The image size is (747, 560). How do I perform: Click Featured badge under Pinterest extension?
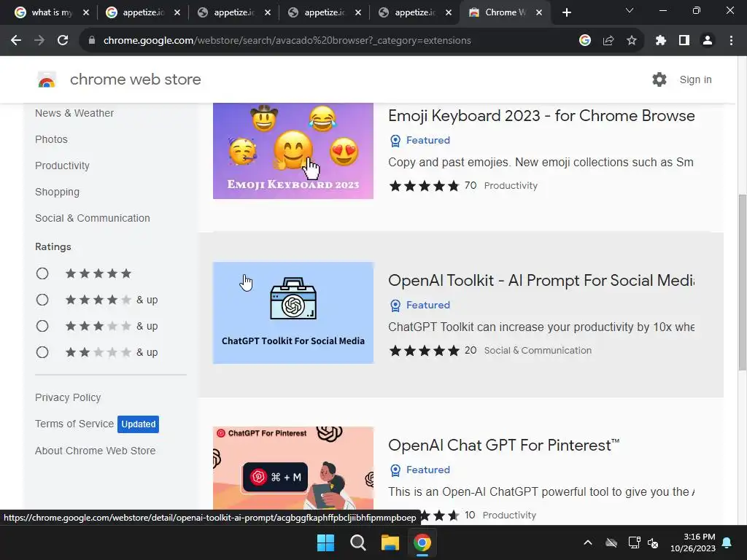coord(420,470)
